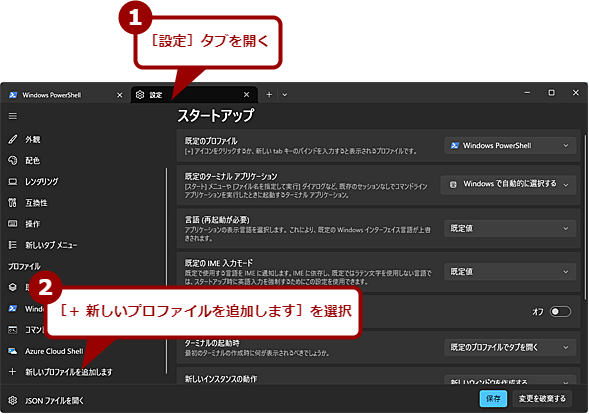Open the 言語 language 既定値 dropdown
589x414 pixels.
coord(510,228)
